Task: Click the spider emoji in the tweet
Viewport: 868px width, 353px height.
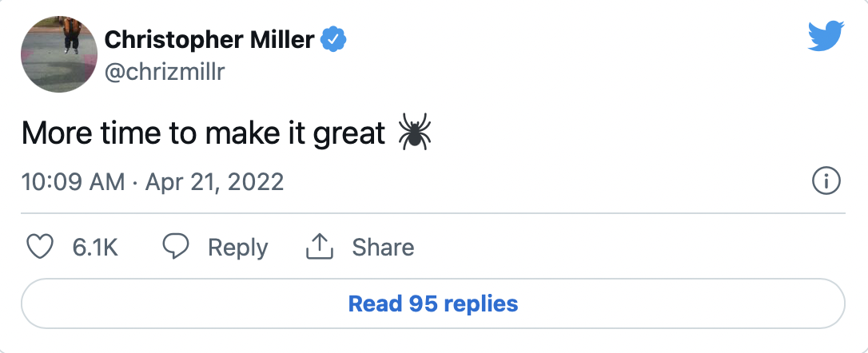Action: tap(414, 133)
